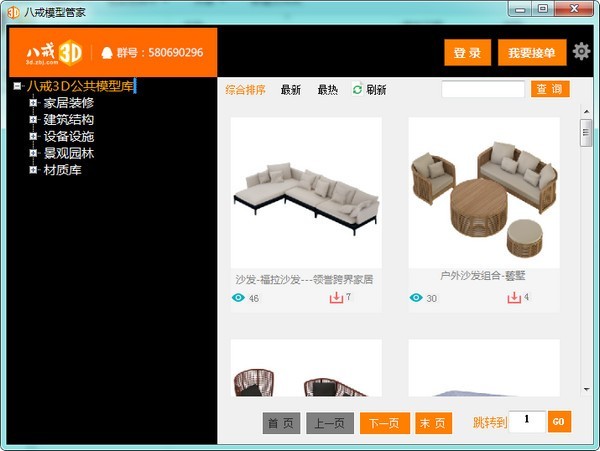This screenshot has width=600, height=451.
Task: Click the download icon under 福拉沙发 model
Action: click(336, 298)
